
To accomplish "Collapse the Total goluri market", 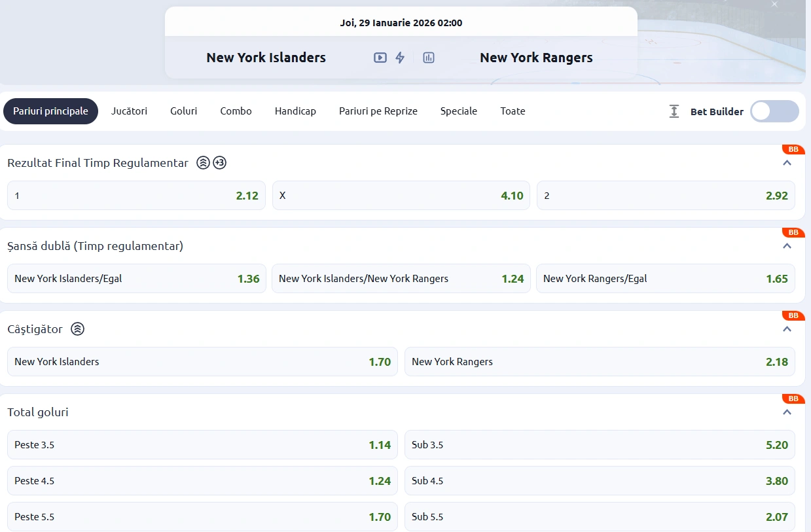I will tap(787, 412).
